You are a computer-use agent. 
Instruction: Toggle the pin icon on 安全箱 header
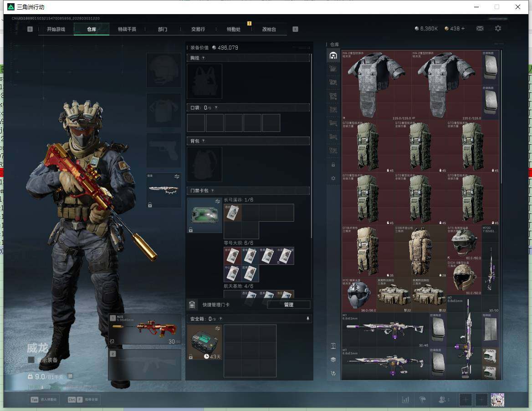pos(308,319)
